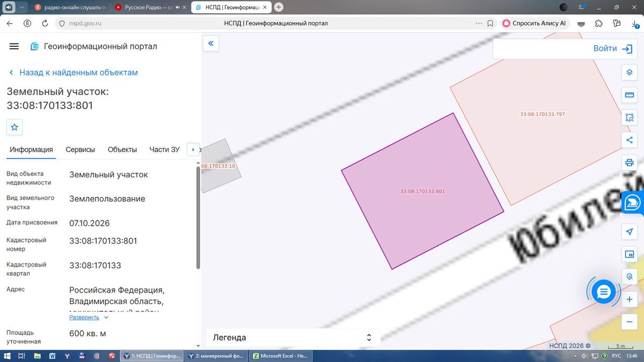
Task: Center map on my location
Action: click(x=630, y=231)
